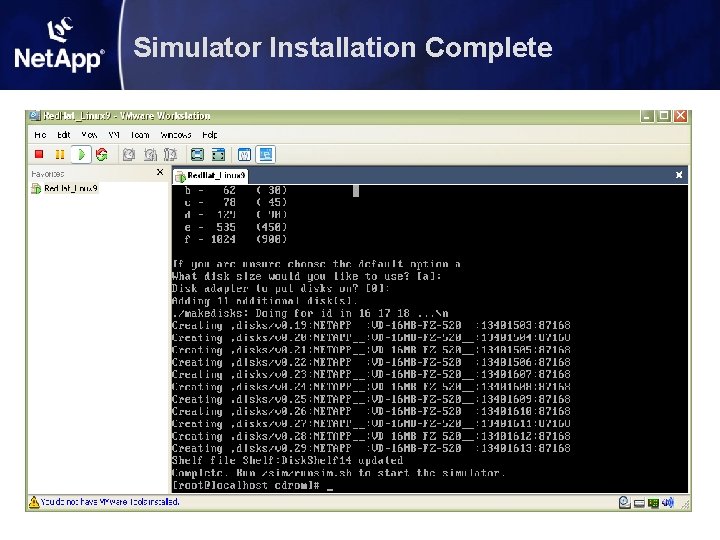
Task: Click the VMware Workstation title bar icon
Action: [x=35, y=116]
